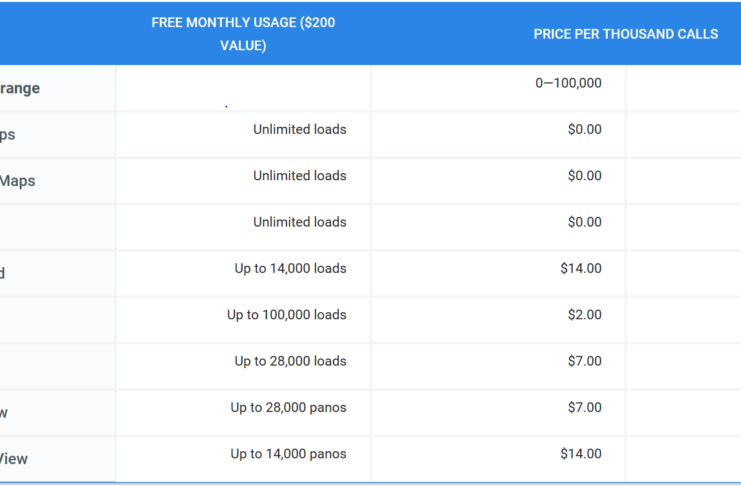This screenshot has height=486, width=741.
Task: Click the Price Per Thousand Calls header
Action: coord(626,34)
